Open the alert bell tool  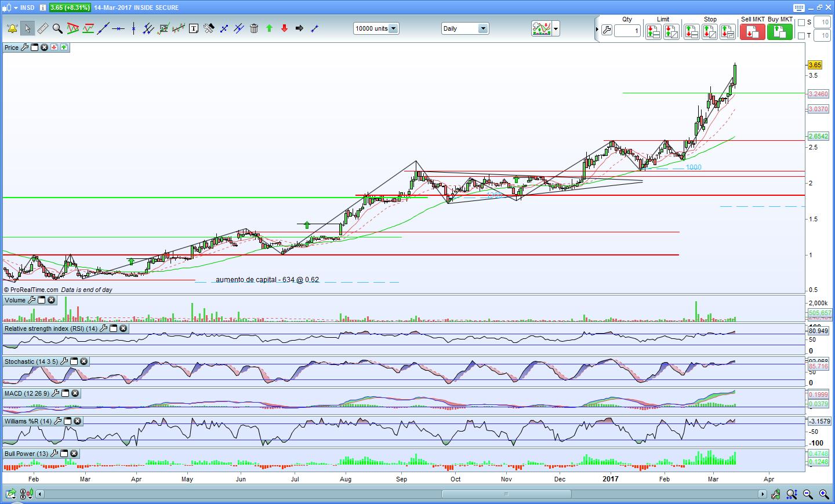click(12, 28)
